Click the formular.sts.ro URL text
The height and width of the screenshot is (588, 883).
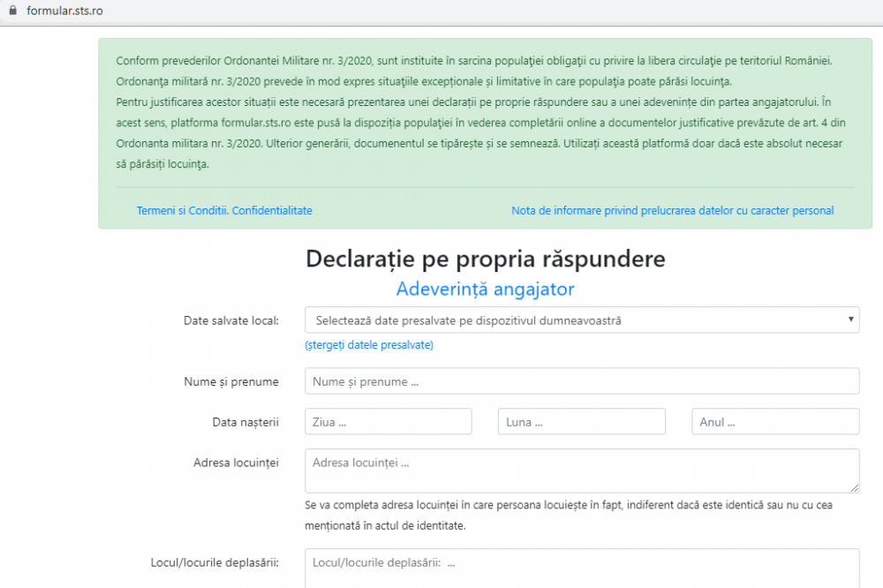pos(64,11)
